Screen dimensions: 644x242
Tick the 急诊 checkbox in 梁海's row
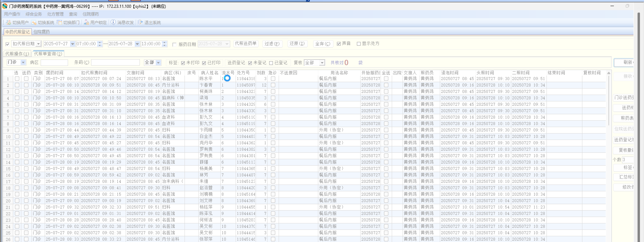(x=273, y=98)
